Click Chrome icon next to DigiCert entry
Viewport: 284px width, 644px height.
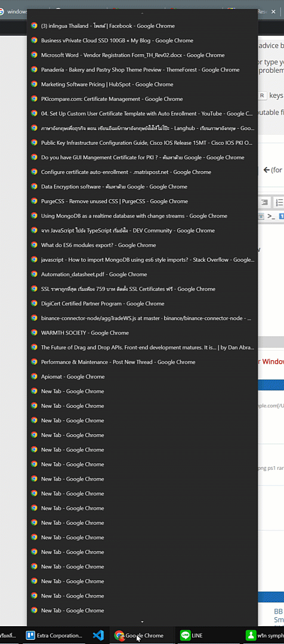(34, 304)
